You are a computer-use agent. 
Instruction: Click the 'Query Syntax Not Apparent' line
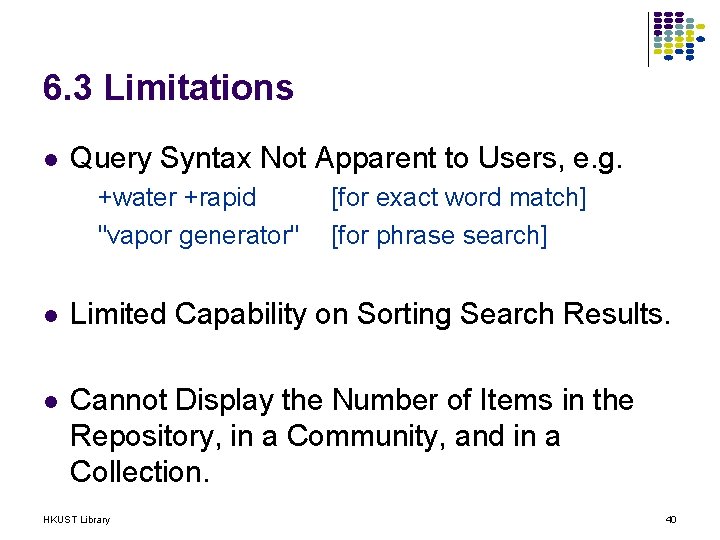[346, 158]
